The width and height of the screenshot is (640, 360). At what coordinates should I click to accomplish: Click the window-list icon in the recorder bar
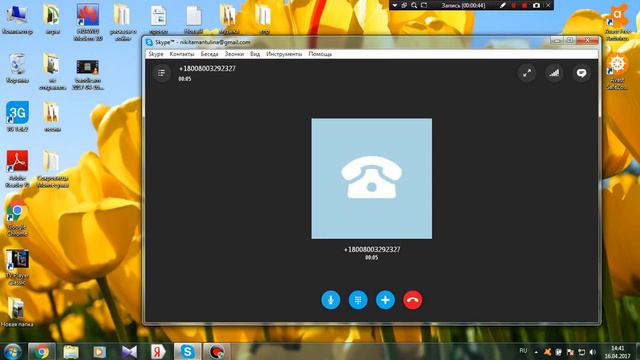(x=404, y=5)
